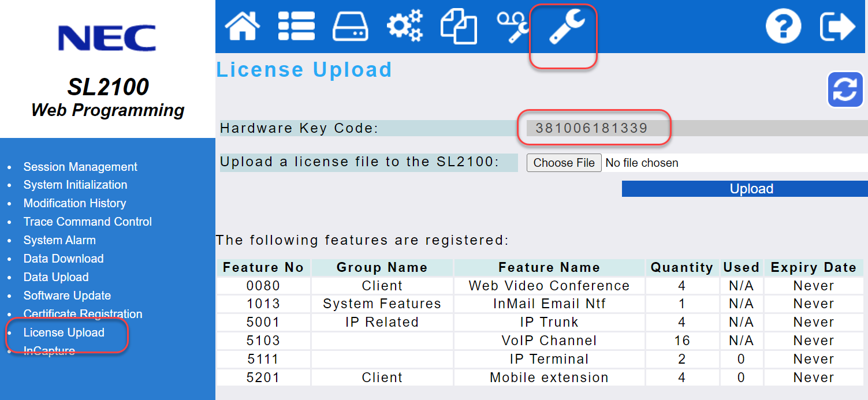Click N/A used value in VoIP Channel row

(741, 341)
